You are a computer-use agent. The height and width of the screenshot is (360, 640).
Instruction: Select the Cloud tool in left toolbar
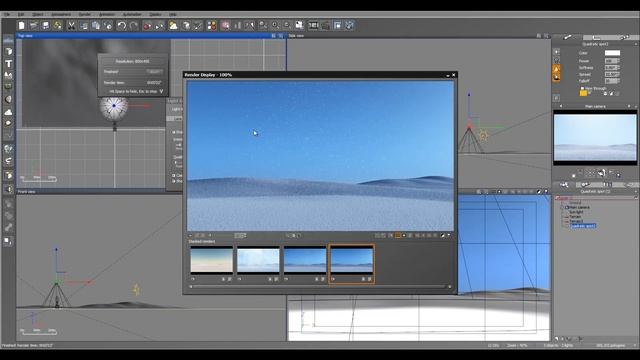[8, 112]
